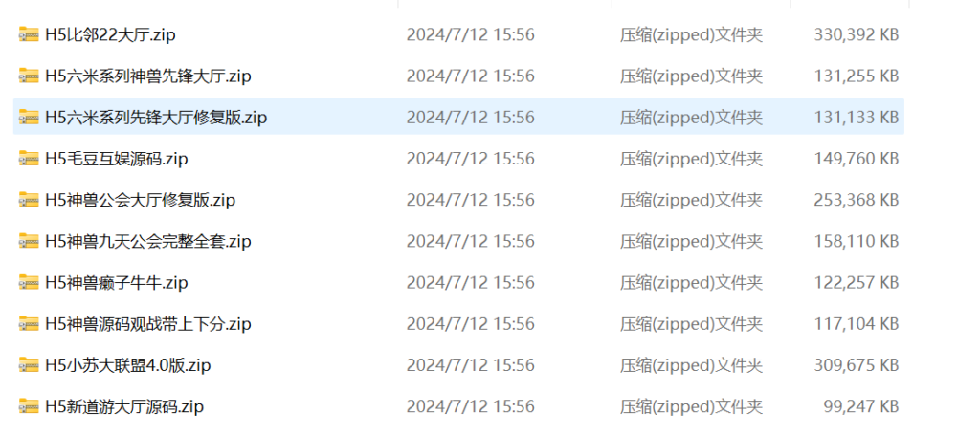Click the zip icon for H5比邻22大厅.zip
Viewport: 980px width, 436px height.
[x=29, y=34]
